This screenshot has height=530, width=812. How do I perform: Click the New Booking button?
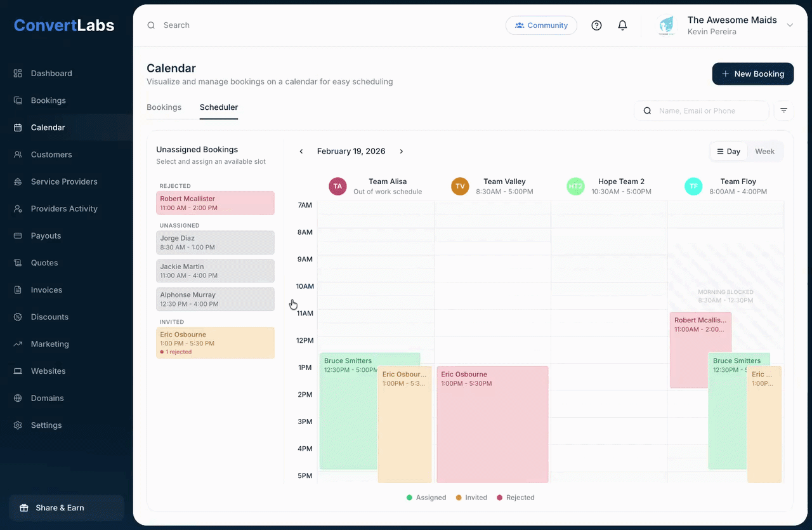click(752, 74)
